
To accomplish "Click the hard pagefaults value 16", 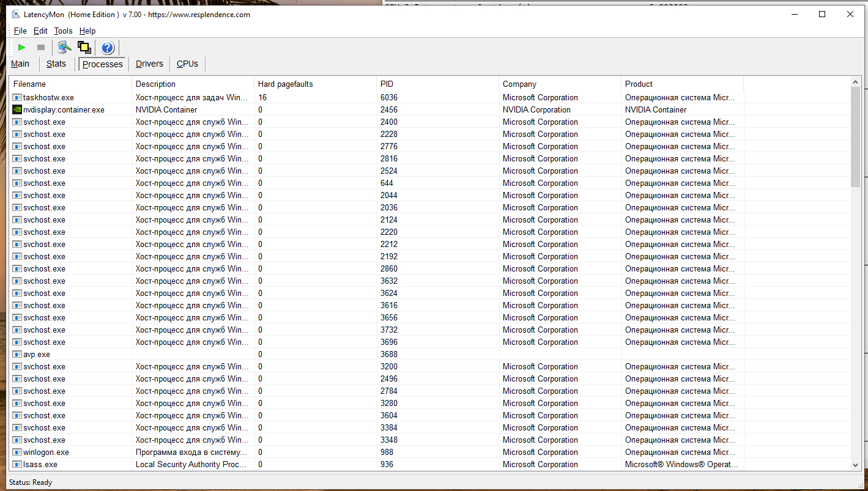I will pyautogui.click(x=262, y=97).
